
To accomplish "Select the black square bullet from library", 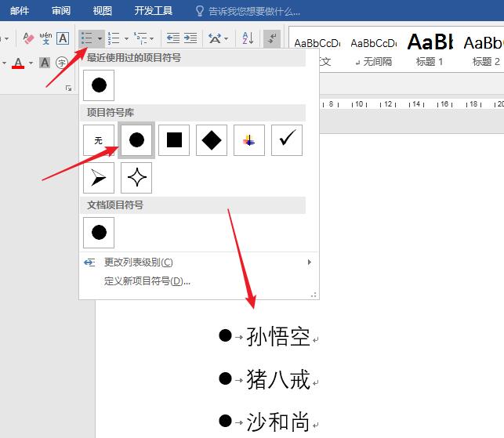I will point(174,140).
